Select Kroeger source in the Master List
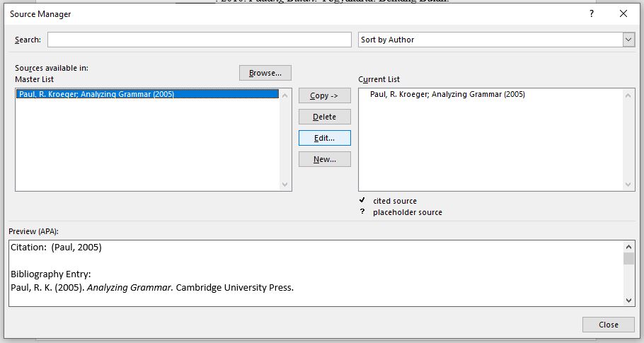Viewport: 644px width, 343px height. 96,94
